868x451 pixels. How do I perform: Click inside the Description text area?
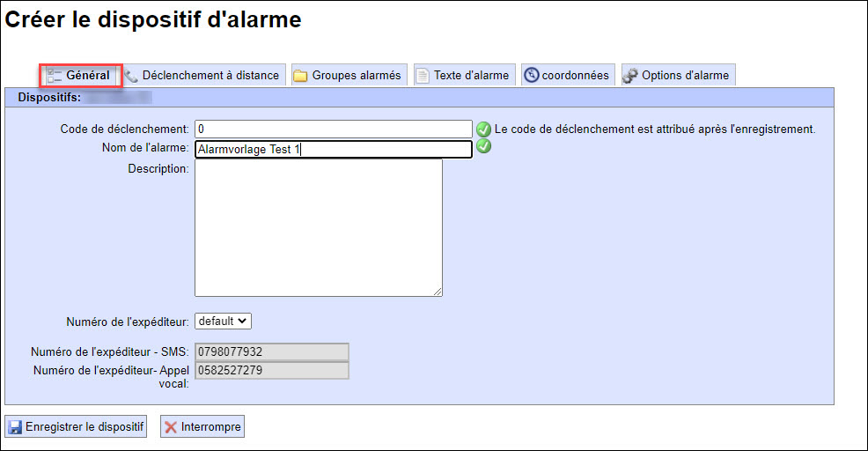click(318, 227)
